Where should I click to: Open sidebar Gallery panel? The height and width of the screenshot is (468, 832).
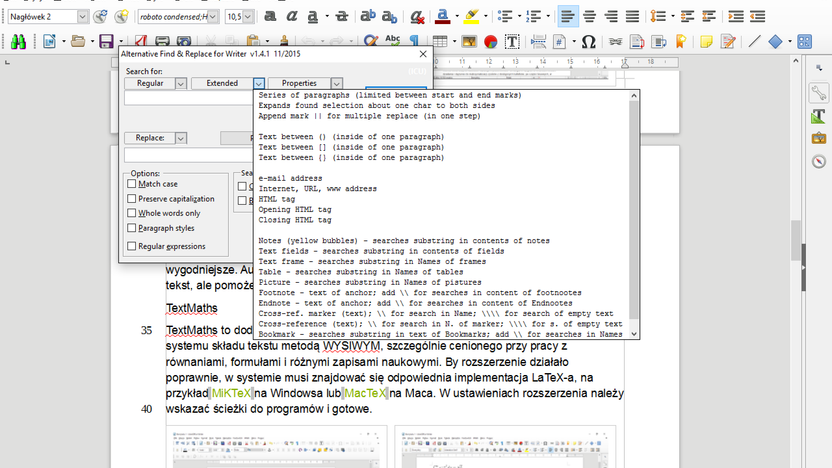(x=819, y=138)
